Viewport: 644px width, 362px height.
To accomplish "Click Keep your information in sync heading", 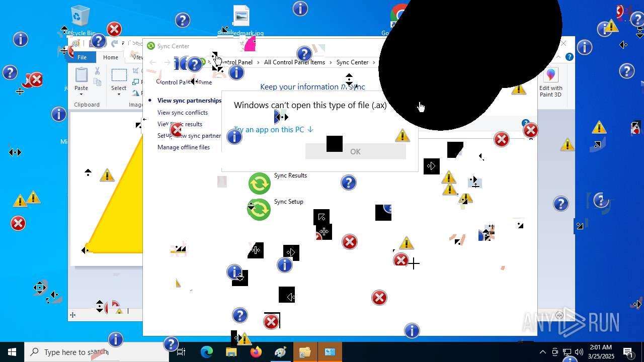I will (x=312, y=87).
